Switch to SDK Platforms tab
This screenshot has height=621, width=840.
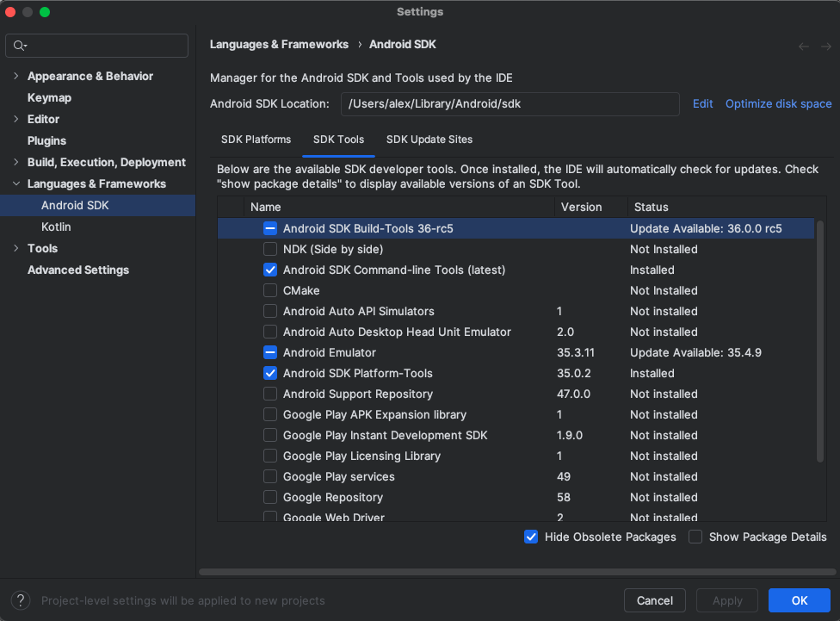pyautogui.click(x=256, y=140)
